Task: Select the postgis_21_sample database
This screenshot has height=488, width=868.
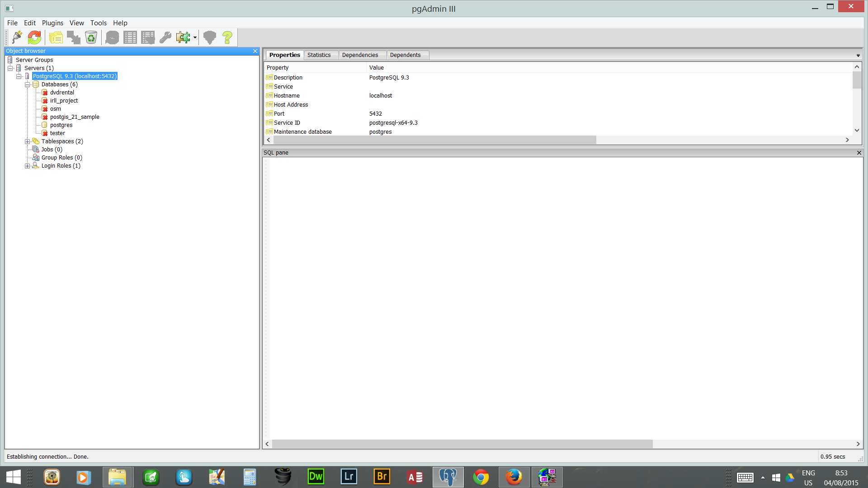Action: tap(75, 117)
